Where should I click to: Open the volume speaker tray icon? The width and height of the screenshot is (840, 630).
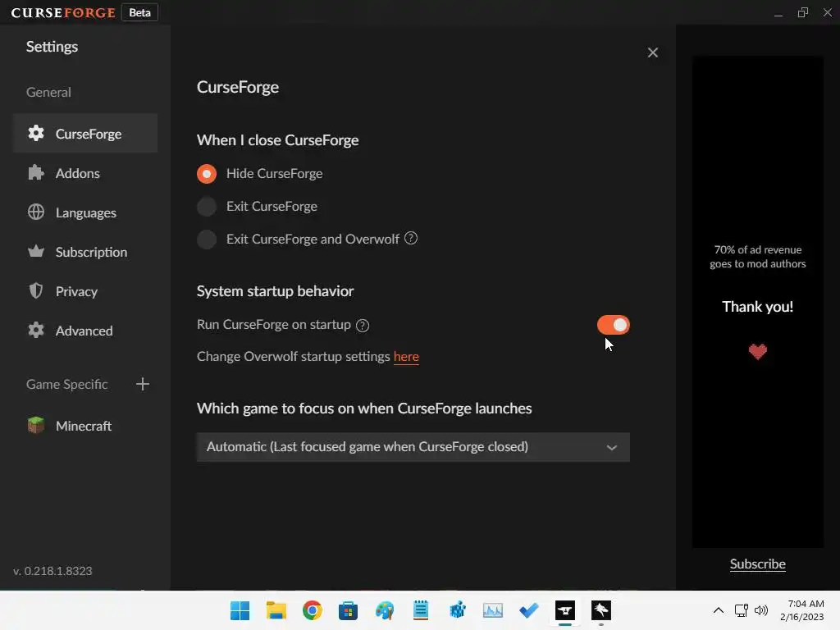[x=760, y=610]
